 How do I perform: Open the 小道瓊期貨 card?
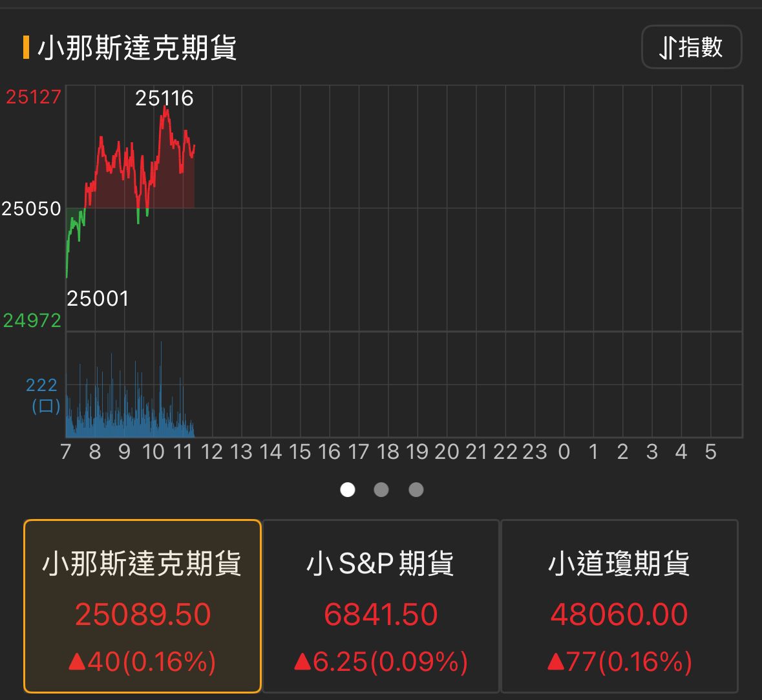click(x=619, y=606)
